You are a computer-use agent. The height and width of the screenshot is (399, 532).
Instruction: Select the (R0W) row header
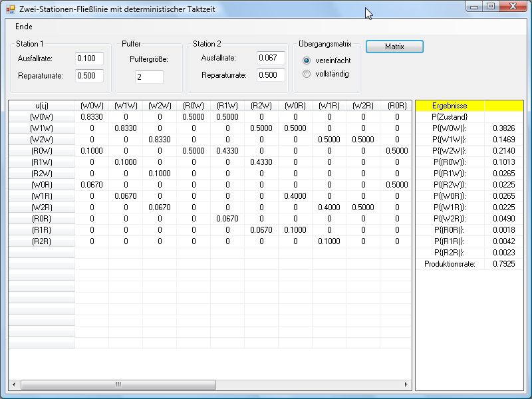[x=41, y=151]
